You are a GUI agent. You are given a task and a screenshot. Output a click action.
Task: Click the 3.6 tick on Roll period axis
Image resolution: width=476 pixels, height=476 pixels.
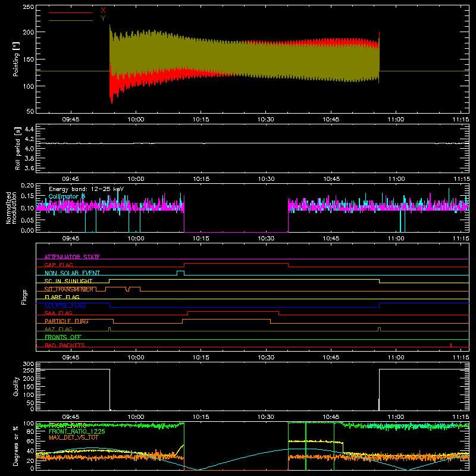[29, 168]
